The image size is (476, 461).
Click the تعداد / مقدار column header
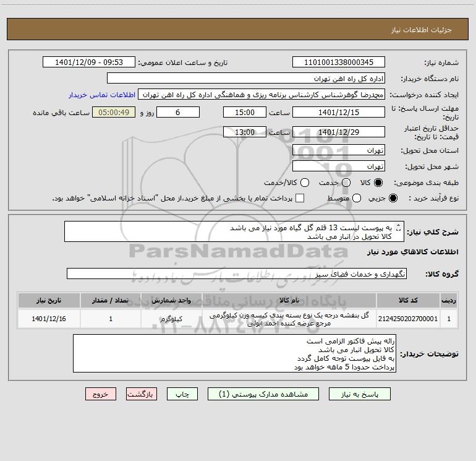111,301
